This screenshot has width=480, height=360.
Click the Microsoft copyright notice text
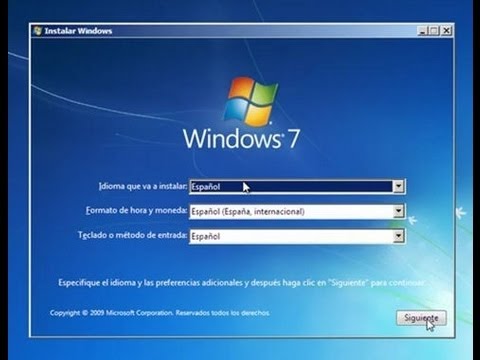(x=160, y=313)
